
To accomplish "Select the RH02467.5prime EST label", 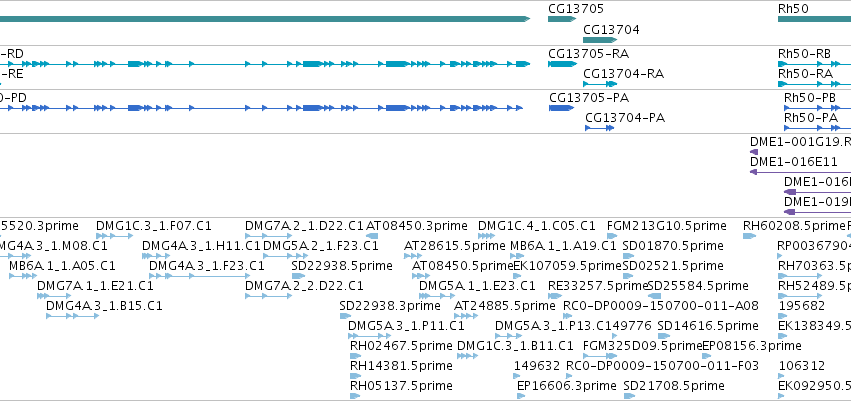I will coord(401,346).
